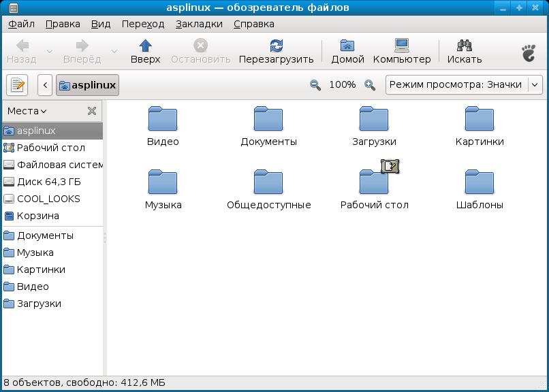Select the Загрузки folder icon
This screenshot has width=549, height=392.
[x=374, y=119]
